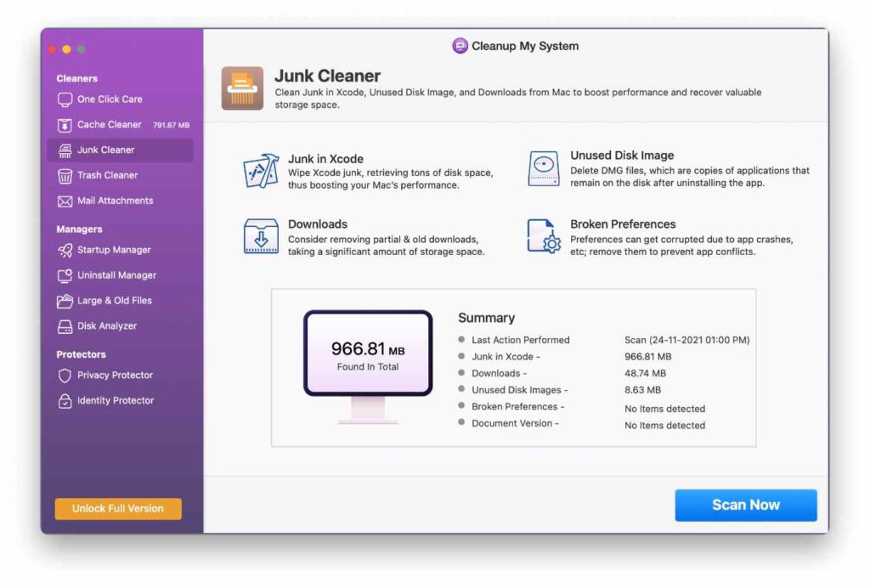Image resolution: width=870 pixels, height=588 pixels.
Task: Click the Startup Manager rocket icon
Action: pos(65,250)
